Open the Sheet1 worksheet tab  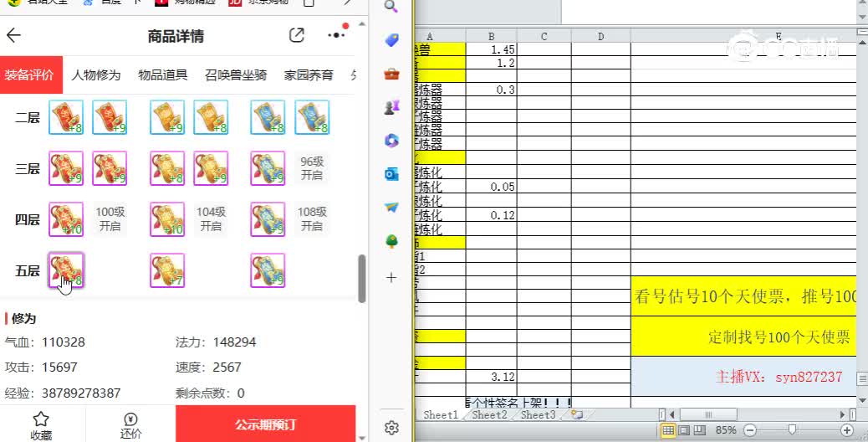coord(441,414)
